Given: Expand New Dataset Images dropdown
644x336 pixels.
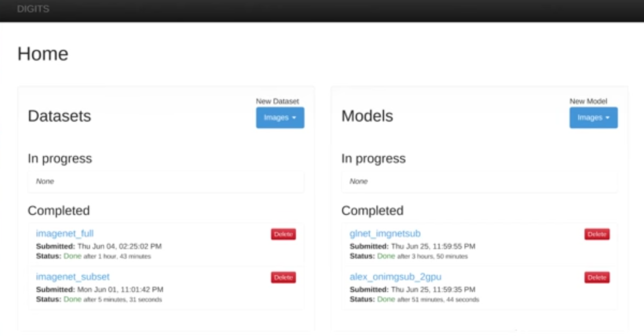Looking at the screenshot, I should 280,118.
